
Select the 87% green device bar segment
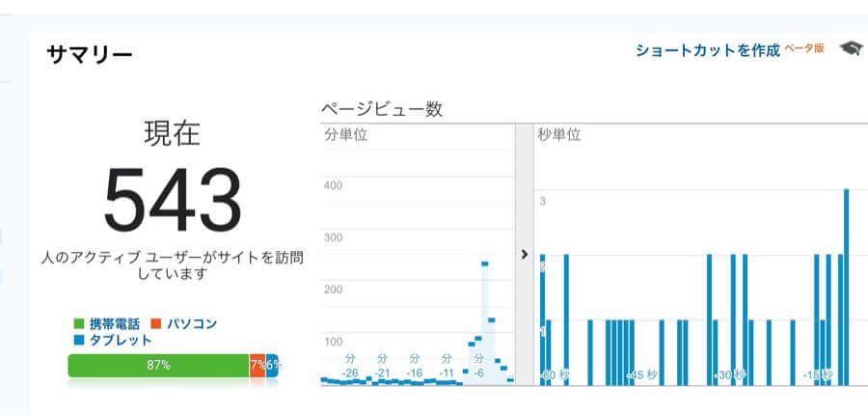pos(158,365)
